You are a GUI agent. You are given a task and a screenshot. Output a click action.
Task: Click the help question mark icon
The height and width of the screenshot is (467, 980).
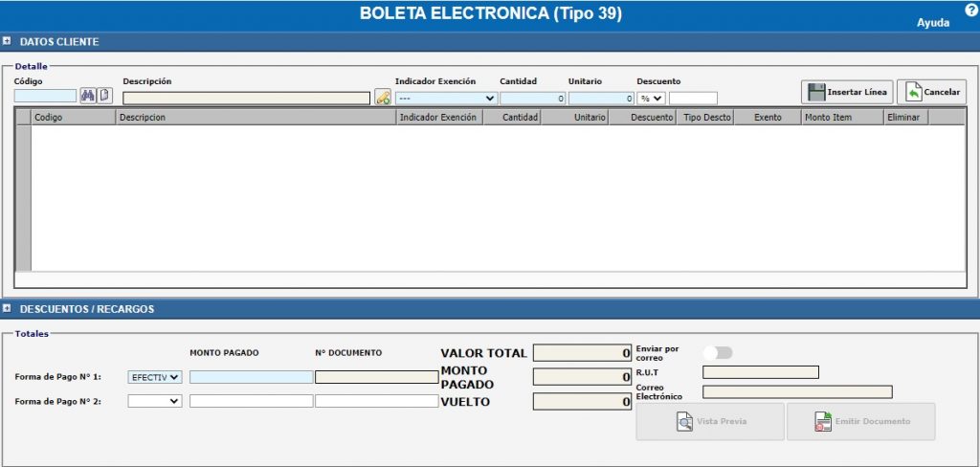[x=971, y=10]
